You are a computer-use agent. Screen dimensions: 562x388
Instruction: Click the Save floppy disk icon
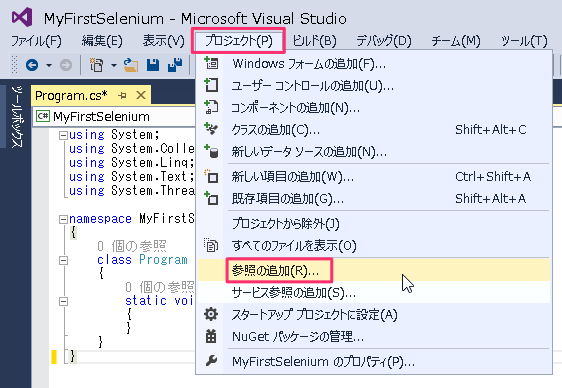pyautogui.click(x=153, y=65)
